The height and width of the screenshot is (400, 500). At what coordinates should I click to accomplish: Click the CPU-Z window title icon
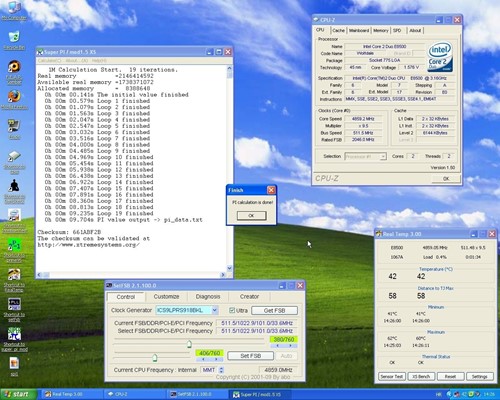(316, 20)
